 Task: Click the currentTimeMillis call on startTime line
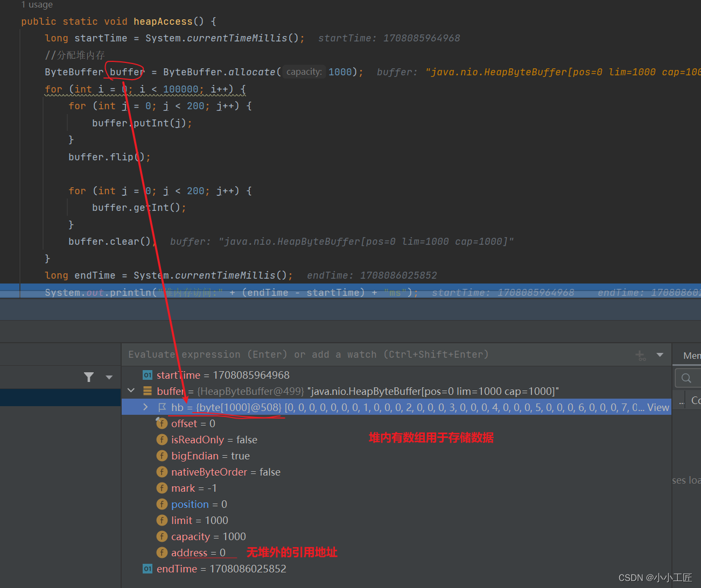pos(237,38)
